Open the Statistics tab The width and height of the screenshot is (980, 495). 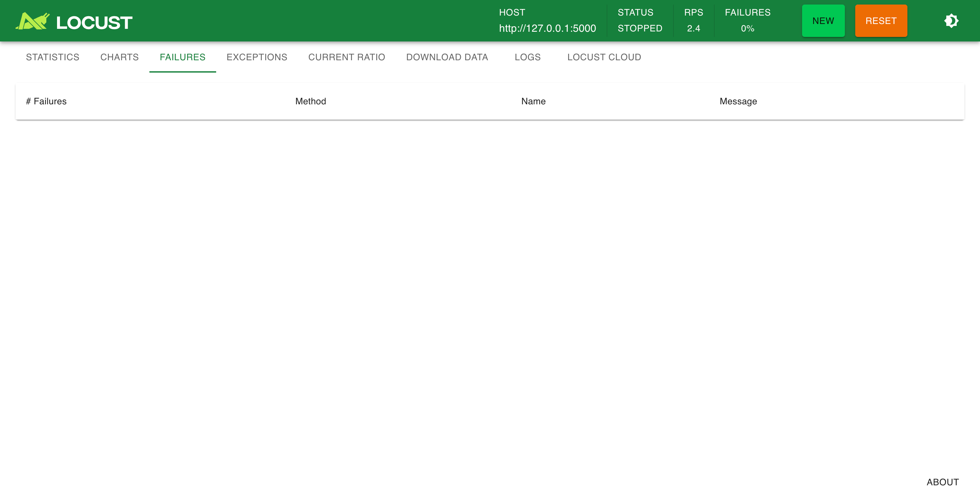pyautogui.click(x=52, y=57)
